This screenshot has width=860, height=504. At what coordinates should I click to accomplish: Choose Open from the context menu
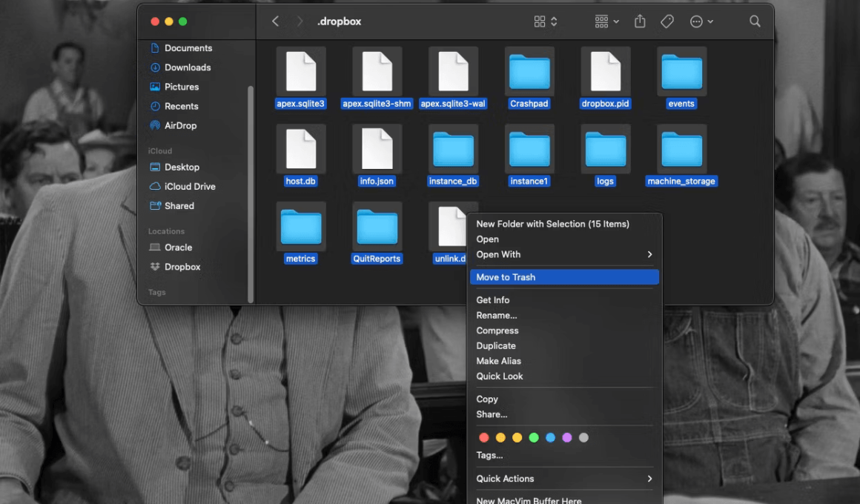[564, 239]
